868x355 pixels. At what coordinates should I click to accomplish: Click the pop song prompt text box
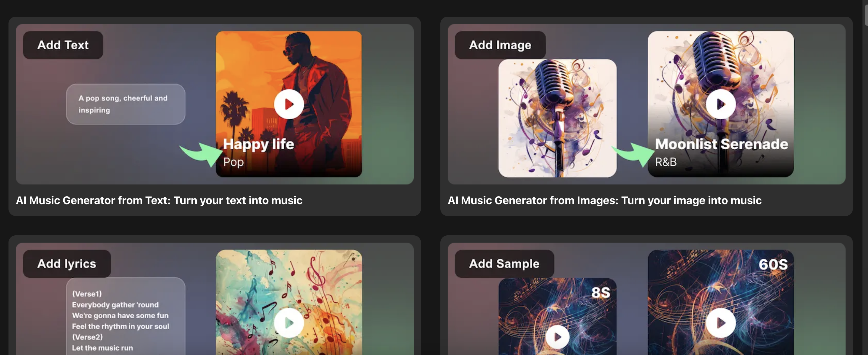[x=125, y=104]
